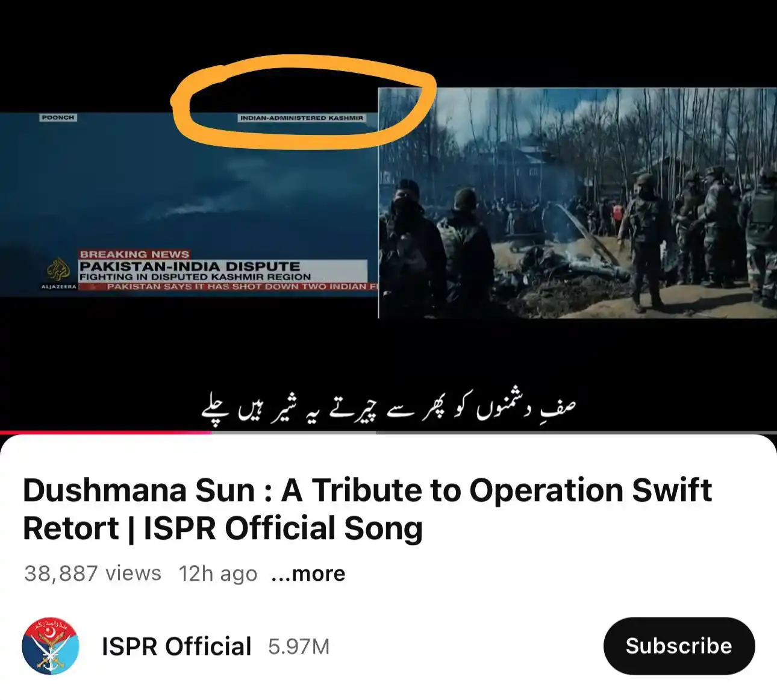Tap the red news ticker strip

pos(228,287)
